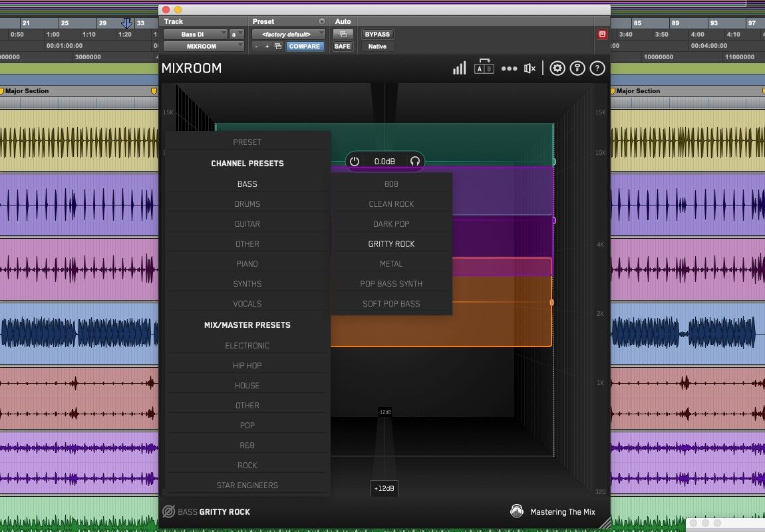Expand the ELECTRONIC mix/master presets
The image size is (765, 532).
click(x=247, y=346)
